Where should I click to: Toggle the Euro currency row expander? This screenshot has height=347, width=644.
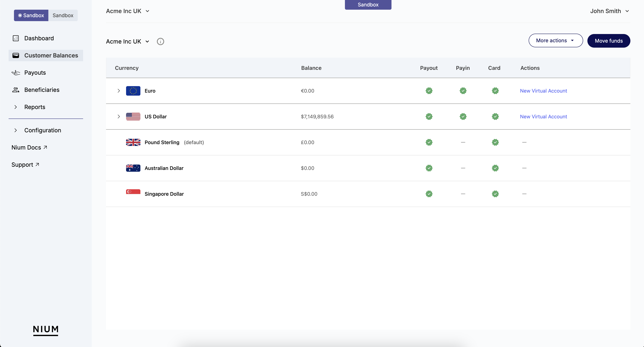(119, 91)
